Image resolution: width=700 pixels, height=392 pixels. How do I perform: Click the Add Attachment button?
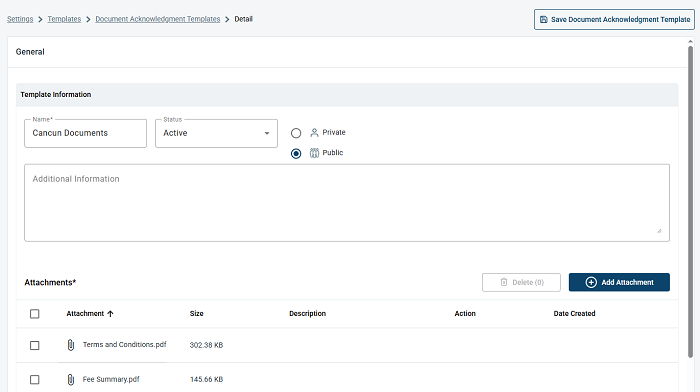click(x=619, y=282)
